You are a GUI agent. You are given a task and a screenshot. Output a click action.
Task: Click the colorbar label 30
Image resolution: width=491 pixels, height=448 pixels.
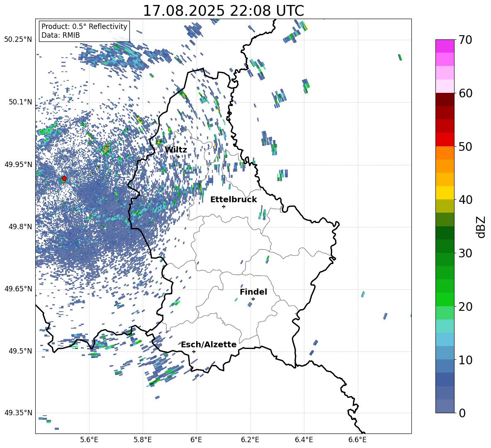[x=466, y=253]
